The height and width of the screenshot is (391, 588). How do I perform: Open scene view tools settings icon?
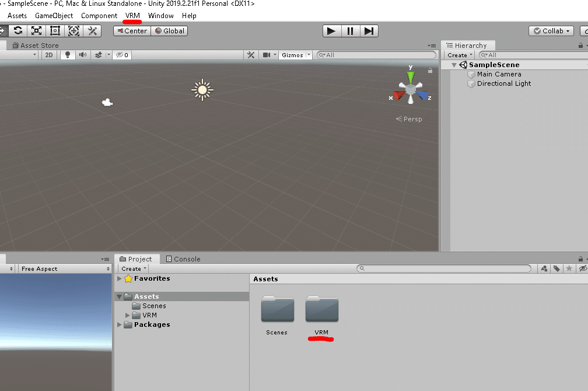pyautogui.click(x=251, y=55)
